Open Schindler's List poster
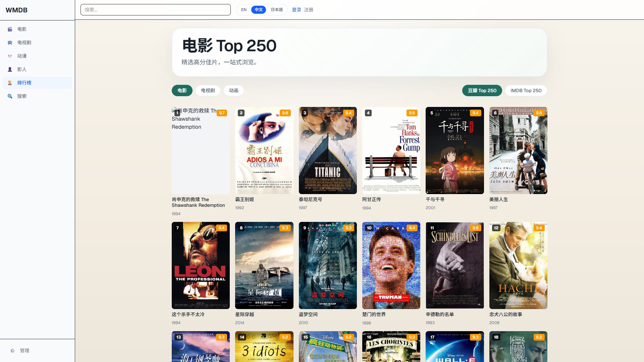The height and width of the screenshot is (362, 644). (x=455, y=265)
